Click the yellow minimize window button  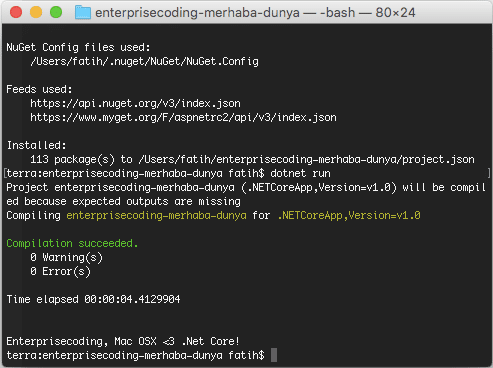[x=36, y=12]
